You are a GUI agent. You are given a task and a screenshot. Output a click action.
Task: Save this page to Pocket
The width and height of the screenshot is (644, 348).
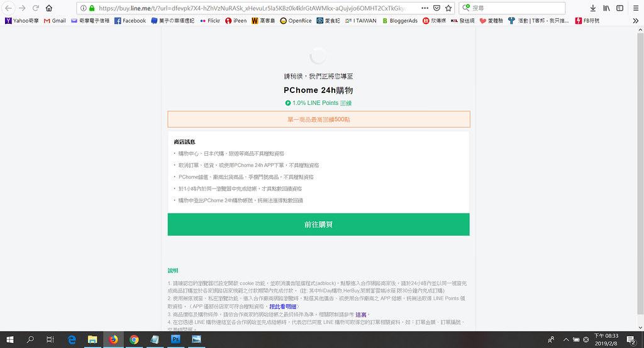point(436,8)
